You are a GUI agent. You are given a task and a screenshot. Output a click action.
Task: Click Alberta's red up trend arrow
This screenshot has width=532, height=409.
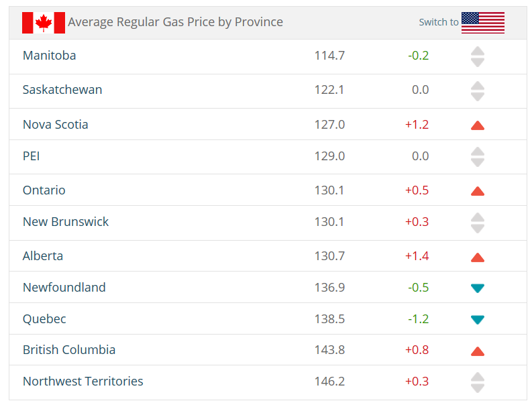click(478, 257)
